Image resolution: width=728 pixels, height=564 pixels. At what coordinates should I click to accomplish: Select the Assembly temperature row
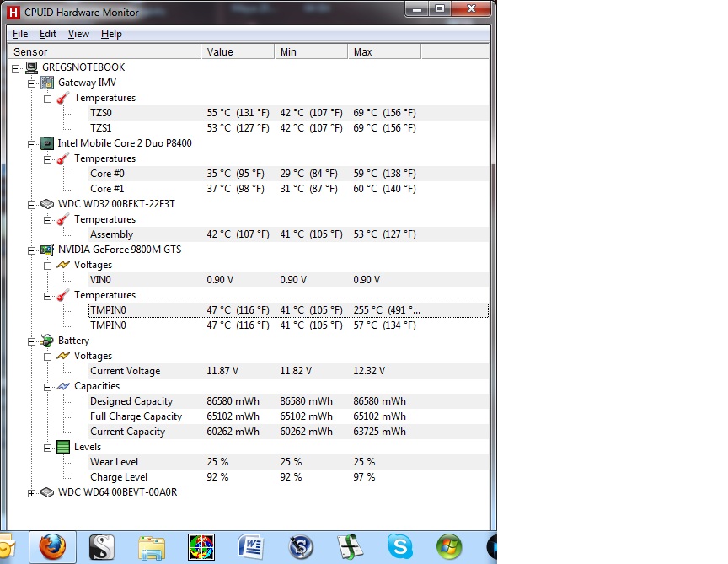coord(288,234)
